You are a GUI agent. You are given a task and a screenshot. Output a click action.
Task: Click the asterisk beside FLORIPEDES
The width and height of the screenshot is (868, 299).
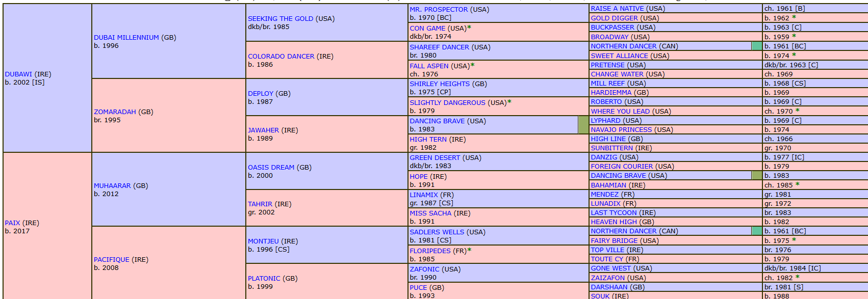pyautogui.click(x=469, y=251)
